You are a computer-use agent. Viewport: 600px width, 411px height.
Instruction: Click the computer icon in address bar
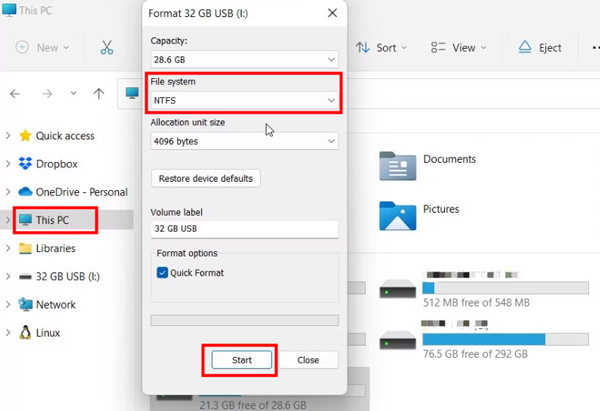point(132,93)
